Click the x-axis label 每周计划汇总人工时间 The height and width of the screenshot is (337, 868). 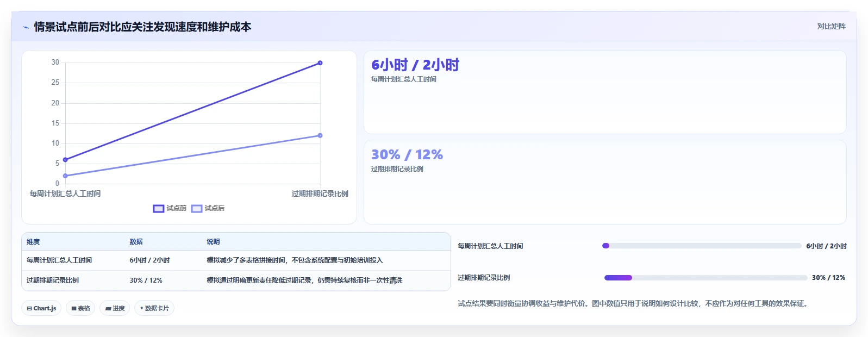click(65, 194)
